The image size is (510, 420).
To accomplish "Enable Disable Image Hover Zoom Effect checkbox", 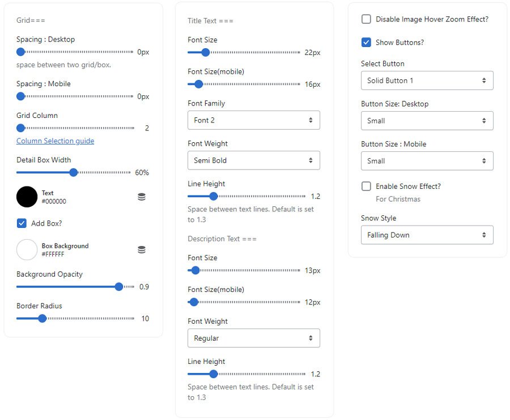I will 366,19.
